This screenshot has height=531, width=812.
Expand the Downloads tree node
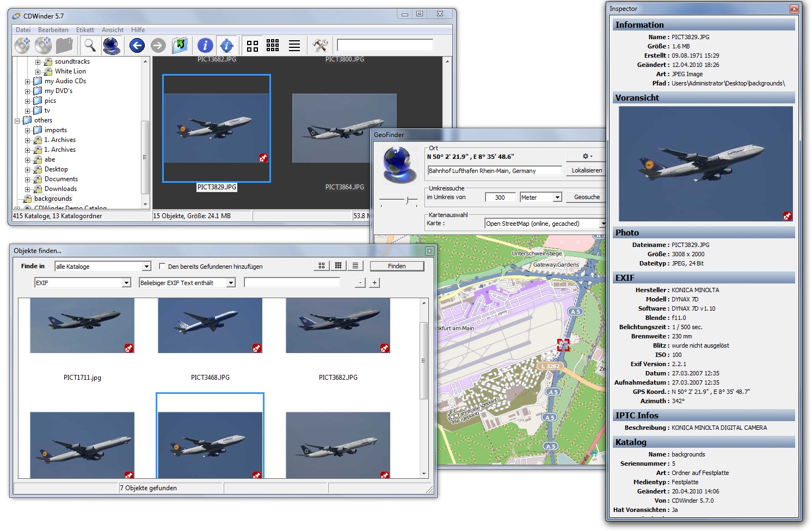click(x=27, y=189)
